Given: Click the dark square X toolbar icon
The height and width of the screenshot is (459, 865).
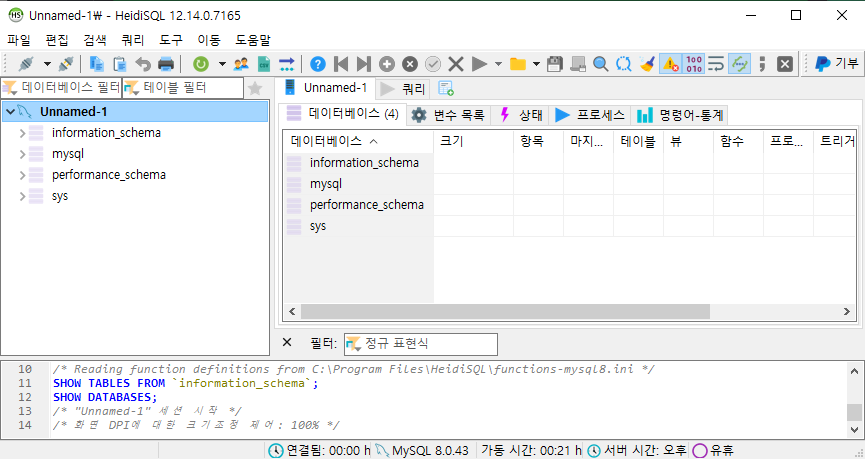Looking at the screenshot, I should click(x=785, y=64).
